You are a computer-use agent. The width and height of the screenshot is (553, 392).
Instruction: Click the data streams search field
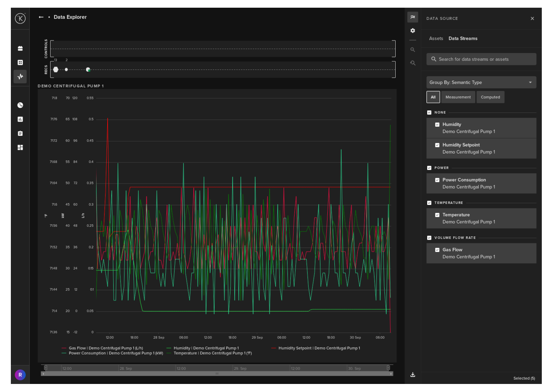coord(481,59)
